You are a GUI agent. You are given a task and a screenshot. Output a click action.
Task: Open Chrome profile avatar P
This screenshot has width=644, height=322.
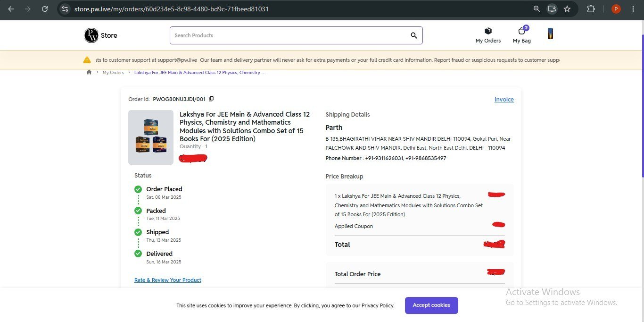[x=616, y=9]
